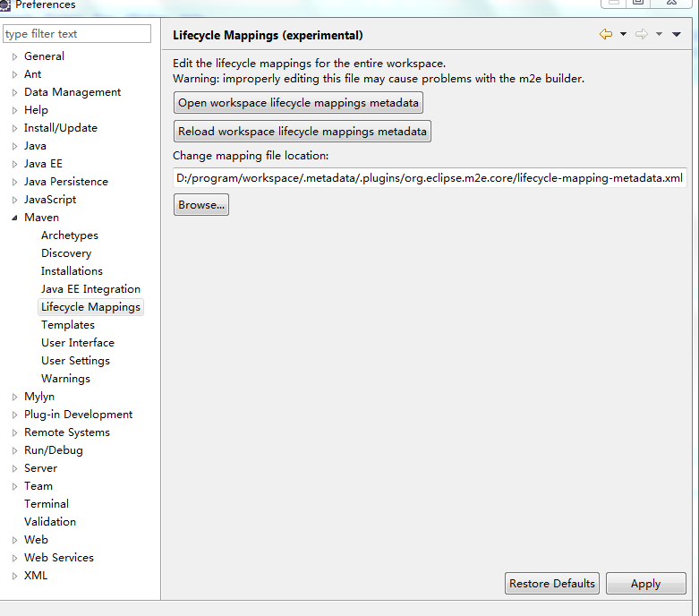Select the Archetypes Maven page
699x616 pixels.
point(70,235)
